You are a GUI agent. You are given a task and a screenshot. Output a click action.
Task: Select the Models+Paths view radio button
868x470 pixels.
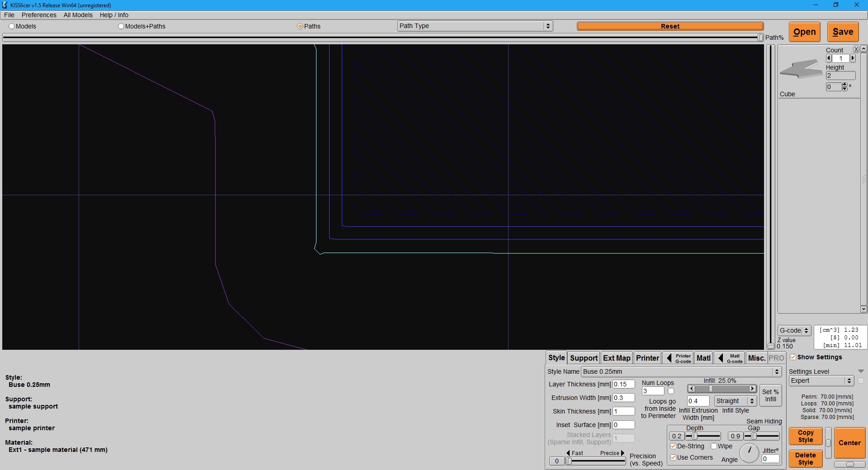[121, 26]
